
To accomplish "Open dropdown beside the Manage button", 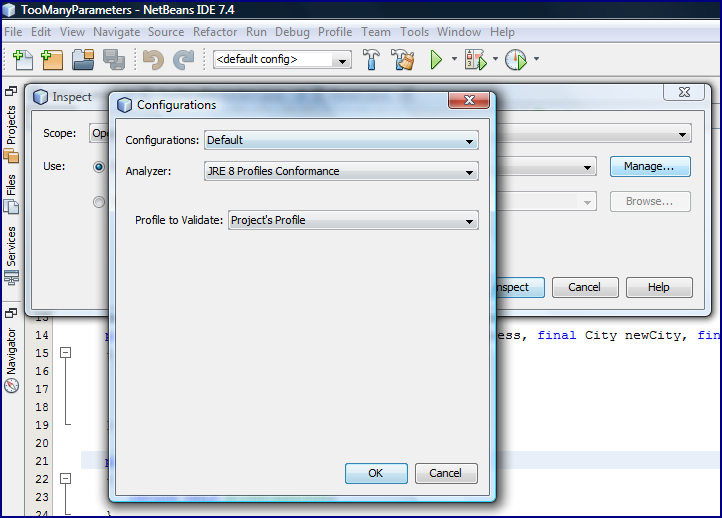I will pos(587,168).
